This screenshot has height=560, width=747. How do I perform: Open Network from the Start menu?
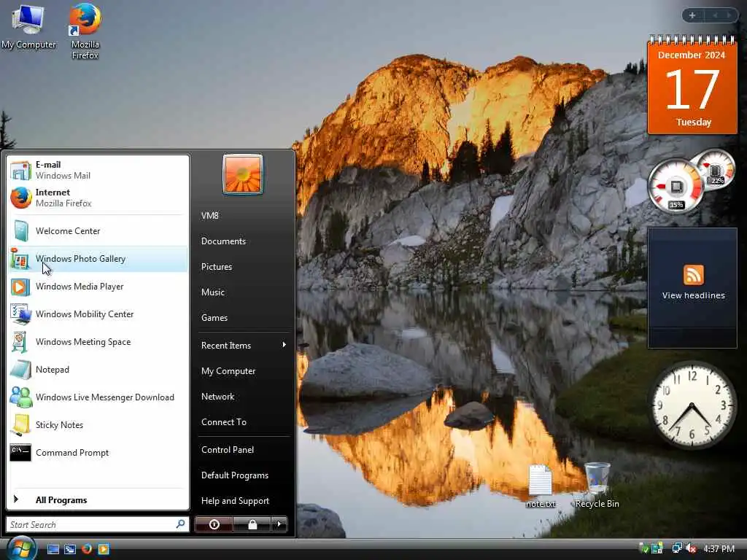tap(217, 396)
